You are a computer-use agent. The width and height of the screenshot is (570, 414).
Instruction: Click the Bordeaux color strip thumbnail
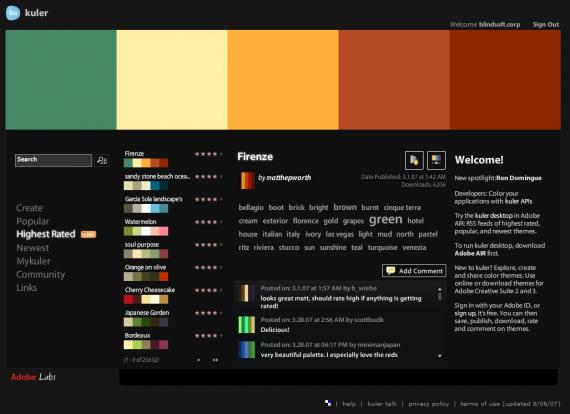146,345
